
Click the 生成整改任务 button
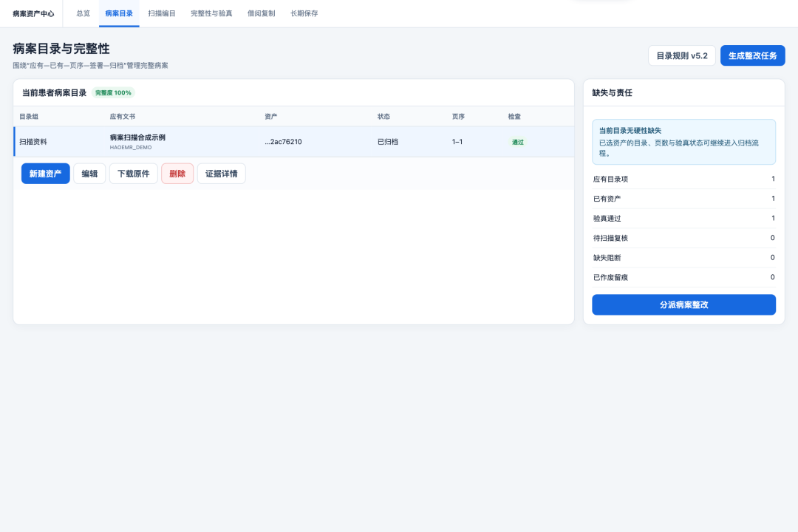(753, 55)
